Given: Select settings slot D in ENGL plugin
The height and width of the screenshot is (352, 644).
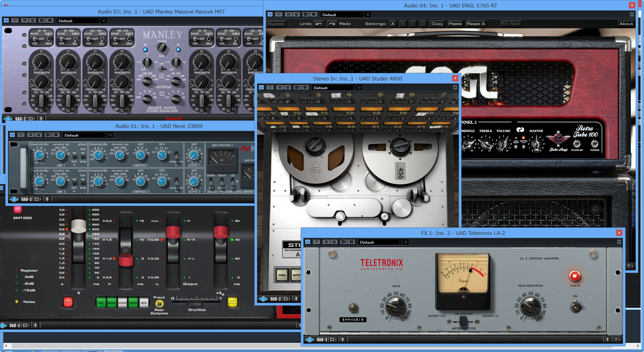Looking at the screenshot, I should click(x=423, y=24).
